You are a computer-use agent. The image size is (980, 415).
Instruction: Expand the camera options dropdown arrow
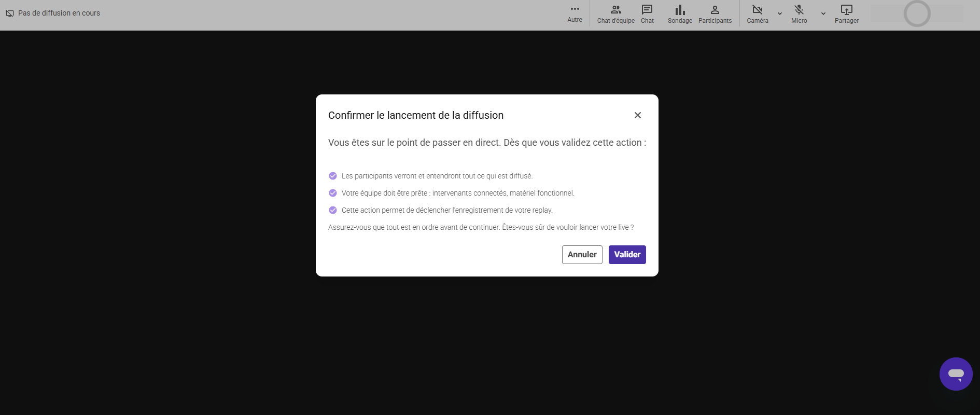780,13
